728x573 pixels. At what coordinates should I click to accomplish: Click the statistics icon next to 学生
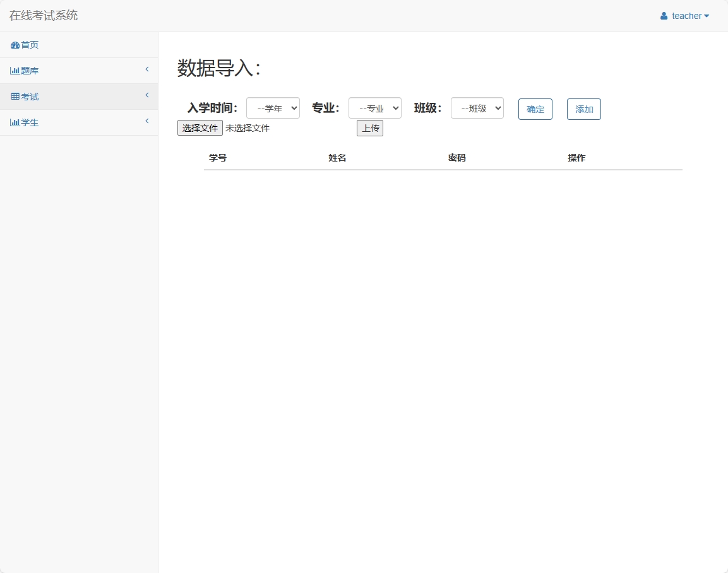pyautogui.click(x=14, y=122)
